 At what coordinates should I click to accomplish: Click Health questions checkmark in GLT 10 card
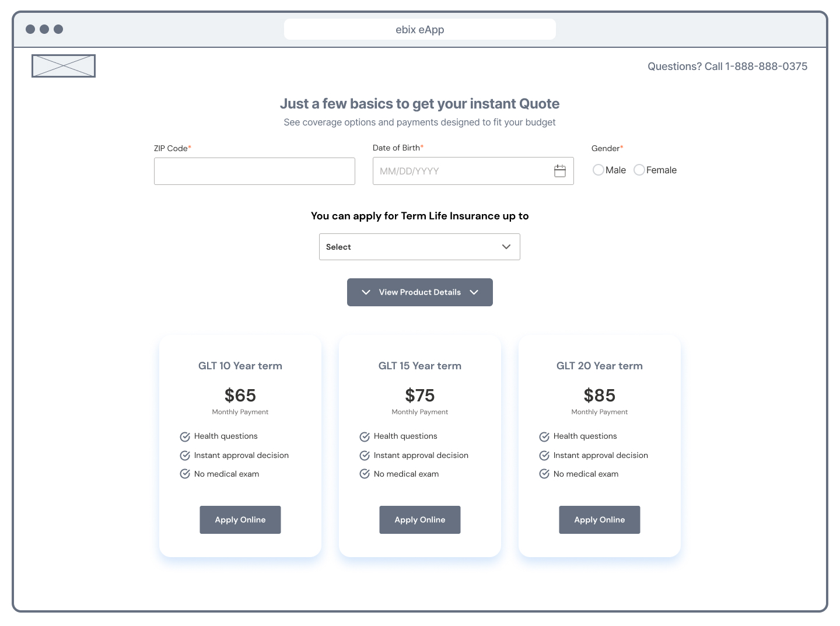[185, 436]
